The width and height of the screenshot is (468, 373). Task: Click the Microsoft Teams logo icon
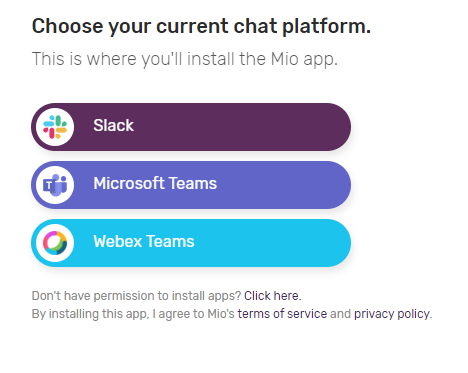tap(55, 185)
